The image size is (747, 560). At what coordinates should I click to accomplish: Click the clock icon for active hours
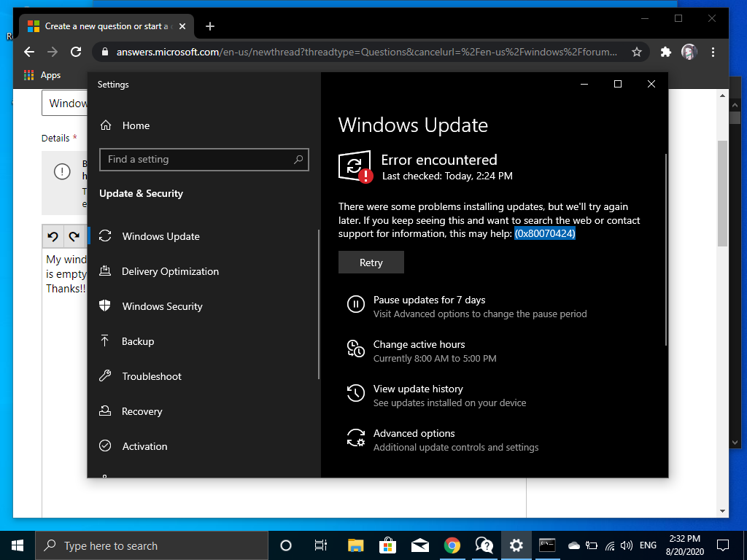point(356,349)
